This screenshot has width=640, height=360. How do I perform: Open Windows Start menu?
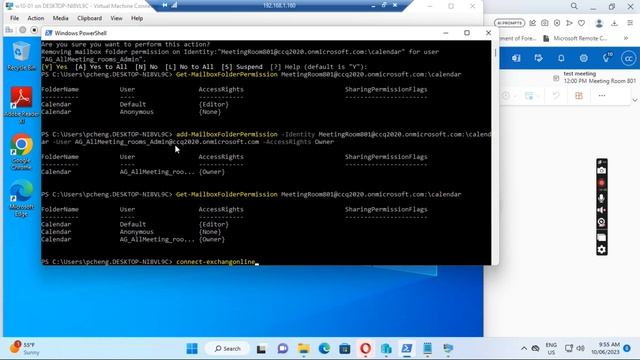pyautogui.click(x=192, y=349)
